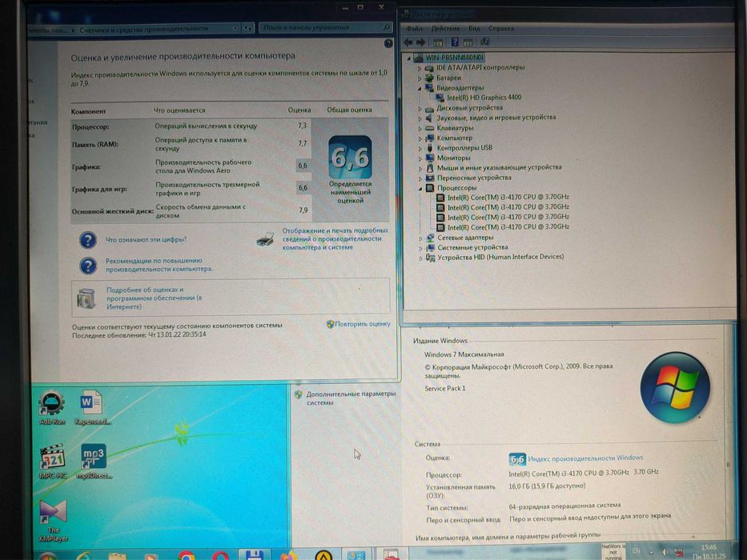The width and height of the screenshot is (747, 560).
Task: Open 'Рекомендации по повышению производительности' link
Action: click(159, 265)
